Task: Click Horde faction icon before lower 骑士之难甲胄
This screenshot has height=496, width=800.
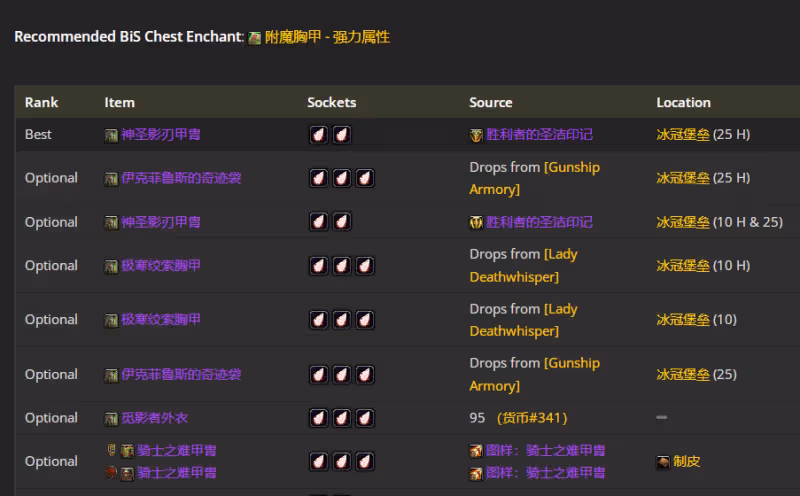Action: (x=111, y=473)
